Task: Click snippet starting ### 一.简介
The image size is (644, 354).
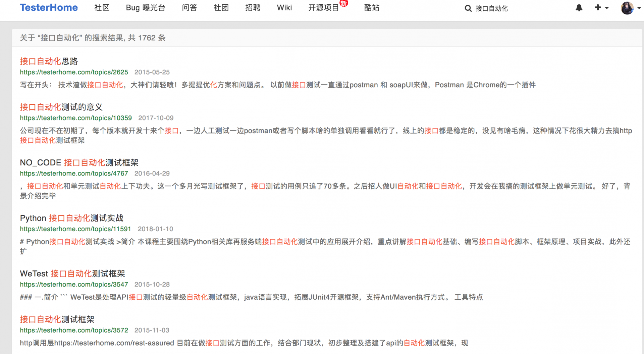Action: (252, 297)
